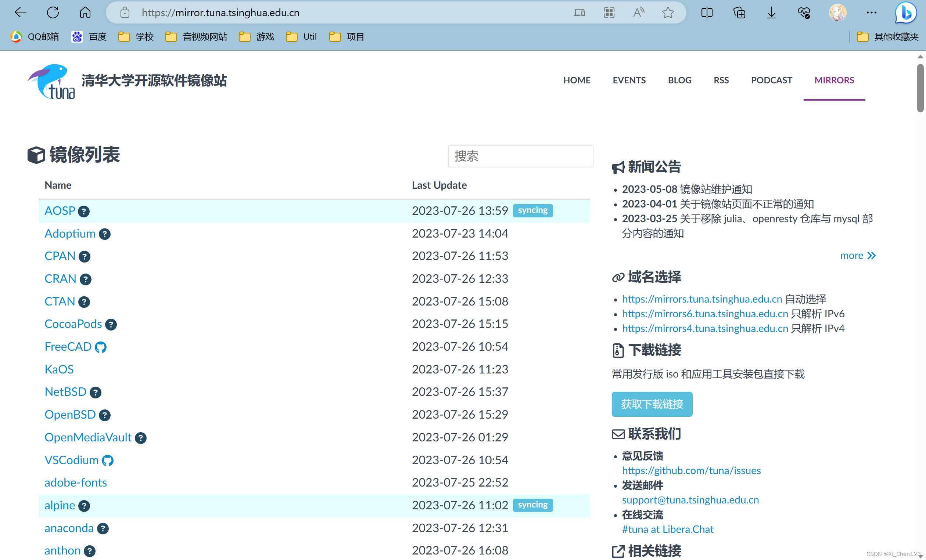Viewport: 926px width, 560px height.
Task: Show help for anthon question mark icon
Action: click(89, 551)
